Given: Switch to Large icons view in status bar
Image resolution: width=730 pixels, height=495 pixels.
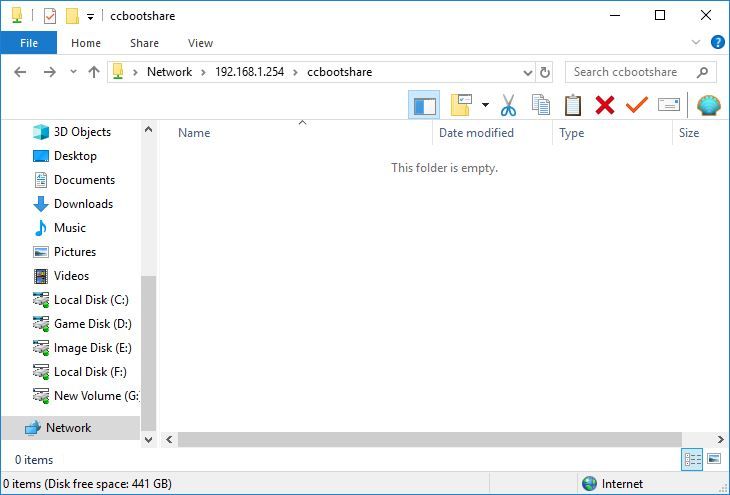Looking at the screenshot, I should [x=714, y=459].
